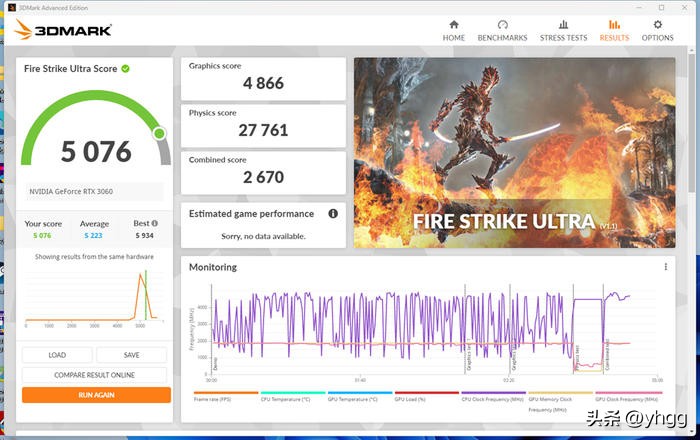Toggle Frame rate (FPS) legend series
This screenshot has height=440, width=700.
coord(213,398)
